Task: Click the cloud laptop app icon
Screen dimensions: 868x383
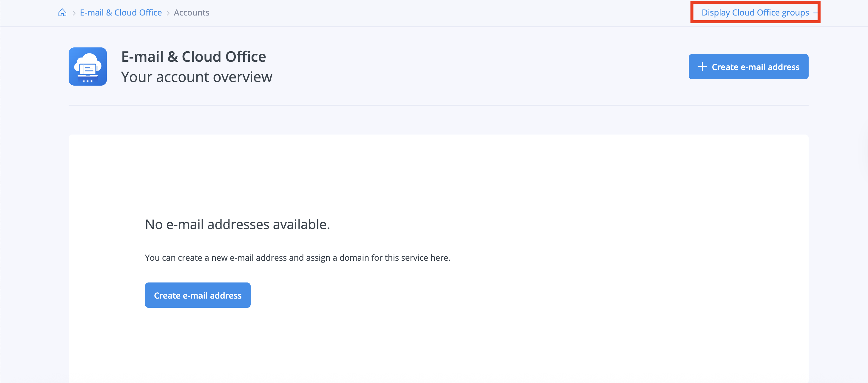Action: tap(88, 66)
